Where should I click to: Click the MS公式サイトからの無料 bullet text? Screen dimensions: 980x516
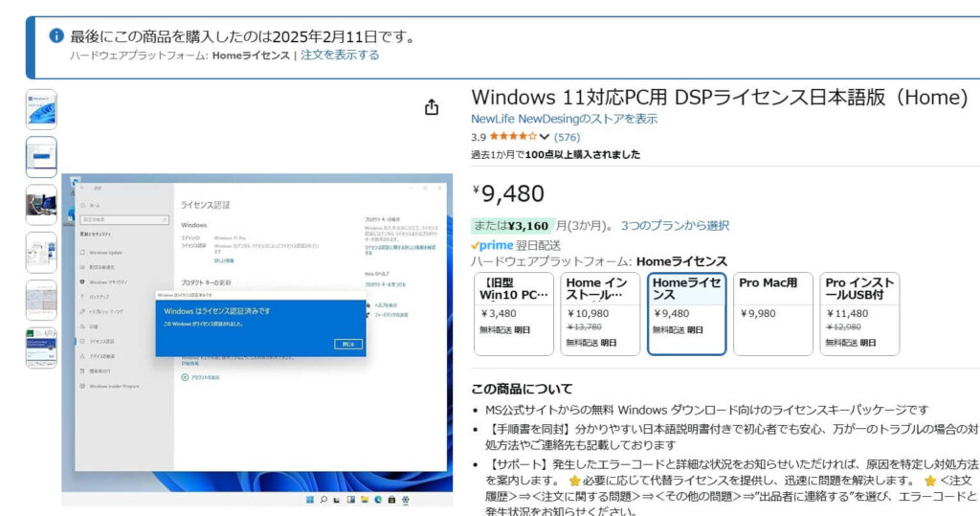(707, 410)
